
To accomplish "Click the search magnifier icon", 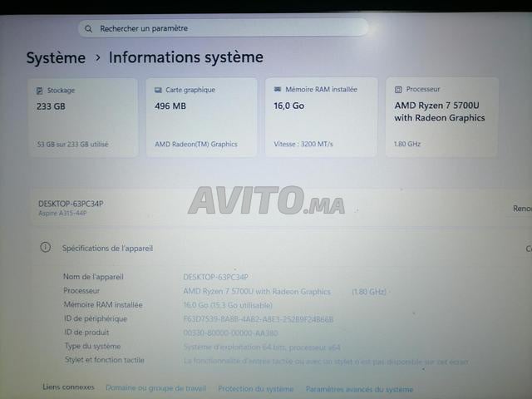I will click(x=88, y=29).
